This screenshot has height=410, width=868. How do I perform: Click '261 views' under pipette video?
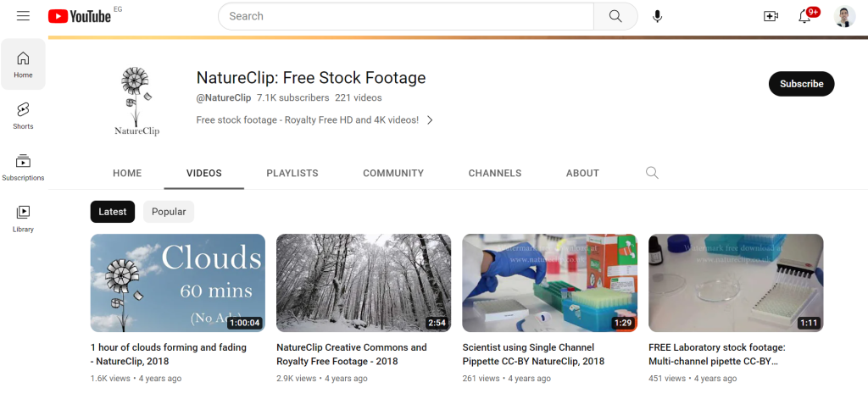481,379
